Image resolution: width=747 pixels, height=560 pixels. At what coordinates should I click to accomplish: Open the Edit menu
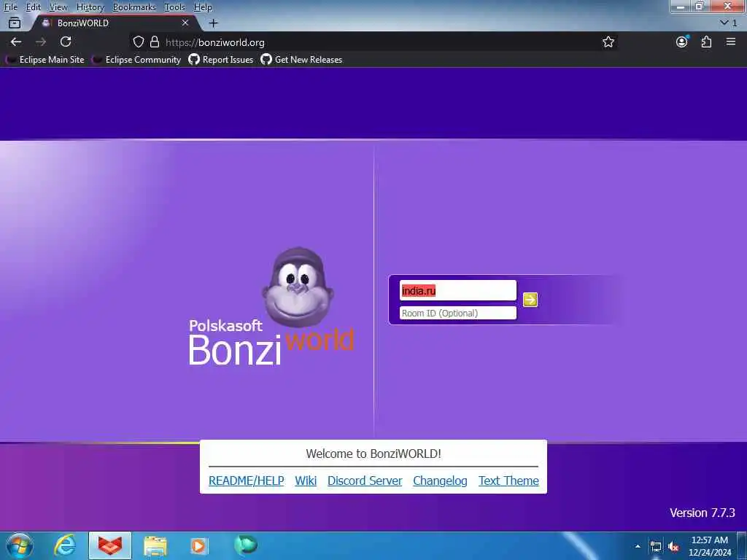tap(34, 7)
